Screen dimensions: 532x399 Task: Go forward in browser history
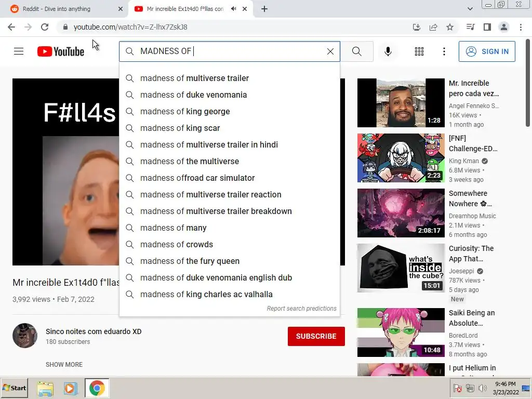(x=28, y=27)
